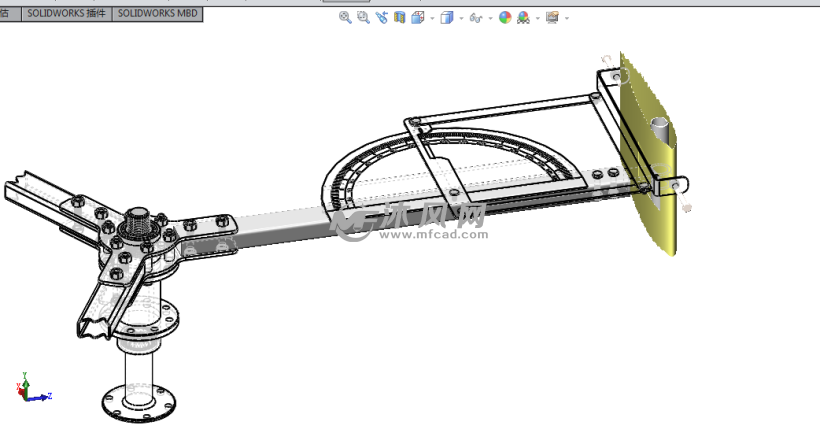Expand the View Orientation dropdown arrow
This screenshot has width=820, height=444.
(432, 18)
